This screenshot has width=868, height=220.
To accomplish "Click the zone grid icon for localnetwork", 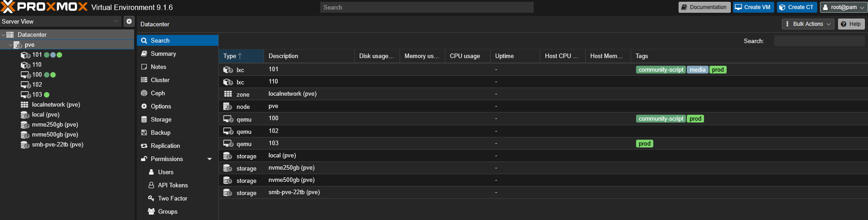I will [228, 94].
